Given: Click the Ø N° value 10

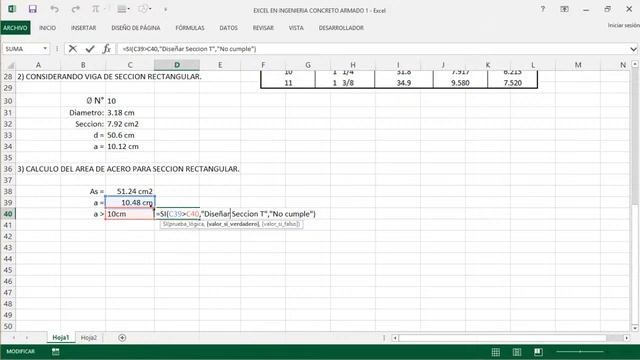Looking at the screenshot, I should click(x=130, y=101).
